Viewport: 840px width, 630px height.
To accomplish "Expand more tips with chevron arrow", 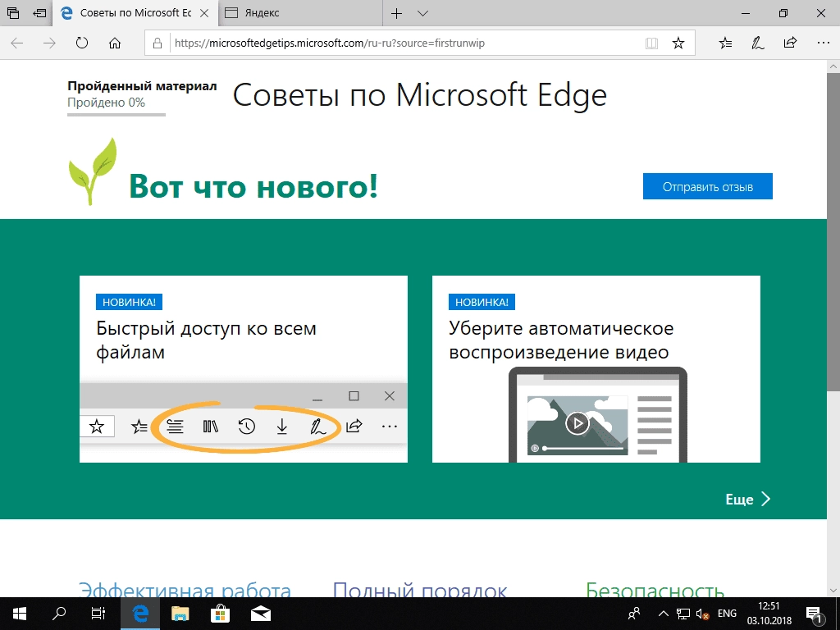I will [x=766, y=500].
